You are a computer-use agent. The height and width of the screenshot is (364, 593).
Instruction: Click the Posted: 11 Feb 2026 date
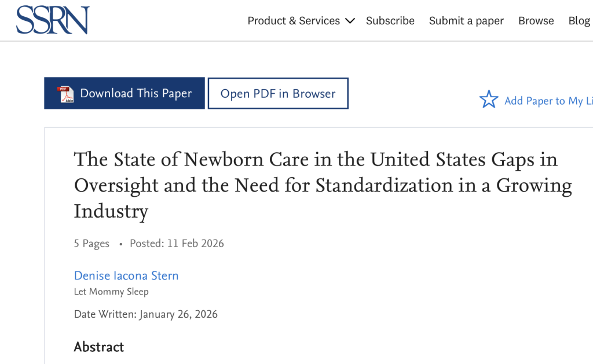click(177, 244)
